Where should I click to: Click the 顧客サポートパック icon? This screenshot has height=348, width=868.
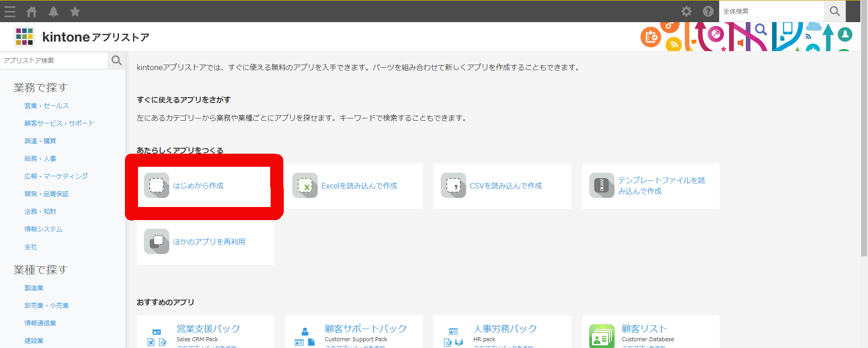point(305,338)
